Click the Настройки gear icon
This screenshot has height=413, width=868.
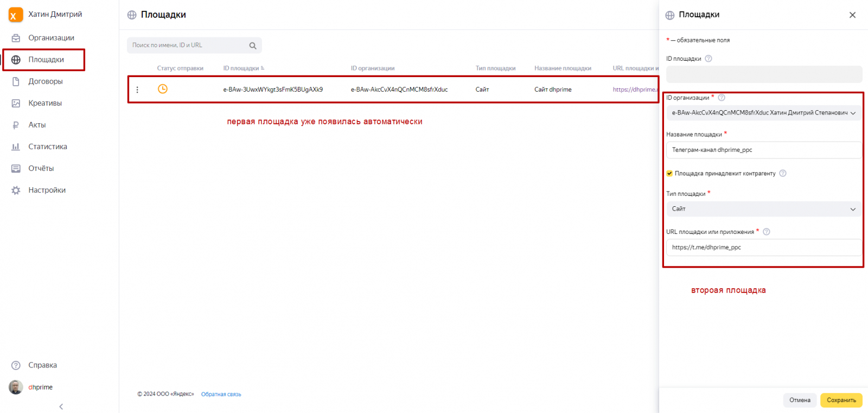(16, 190)
